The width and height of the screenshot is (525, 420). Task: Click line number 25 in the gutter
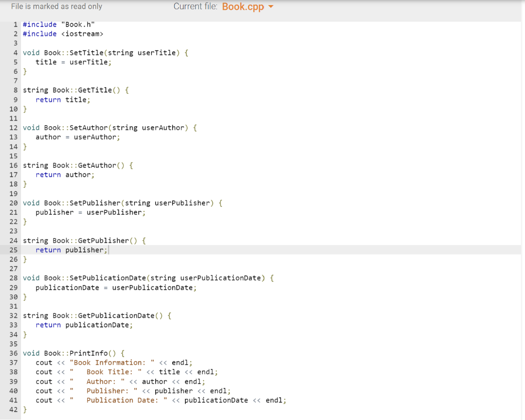pos(13,250)
